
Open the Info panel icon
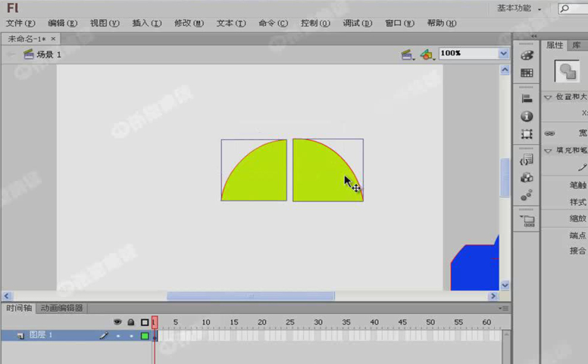coord(527,117)
